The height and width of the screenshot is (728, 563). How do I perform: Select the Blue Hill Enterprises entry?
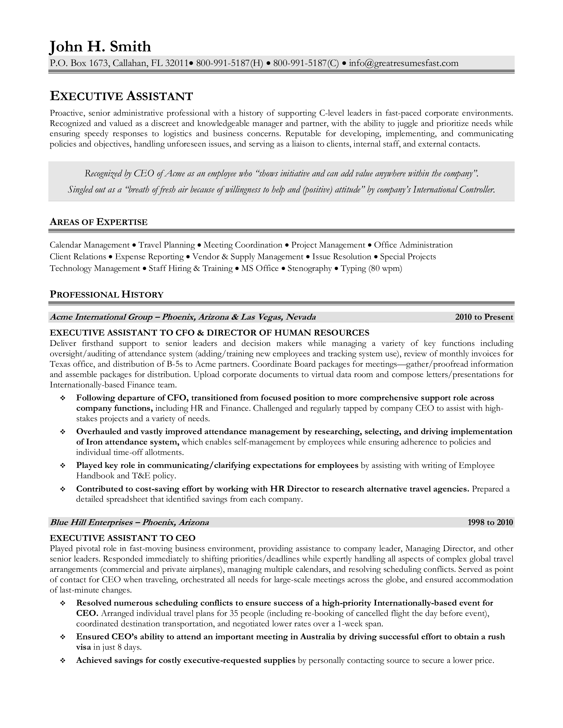point(281,505)
